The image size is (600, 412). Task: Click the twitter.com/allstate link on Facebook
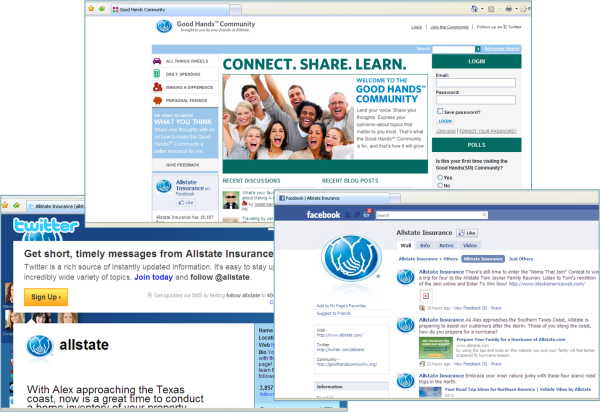point(340,349)
